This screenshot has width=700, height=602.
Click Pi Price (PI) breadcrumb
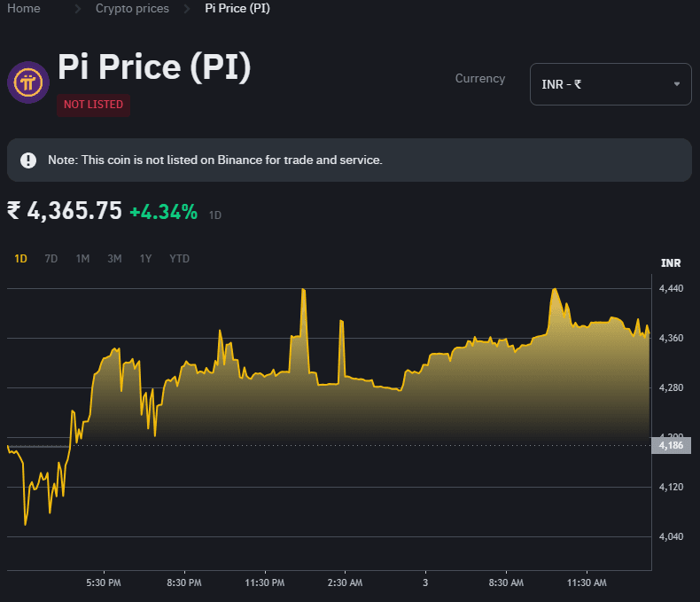(x=237, y=8)
